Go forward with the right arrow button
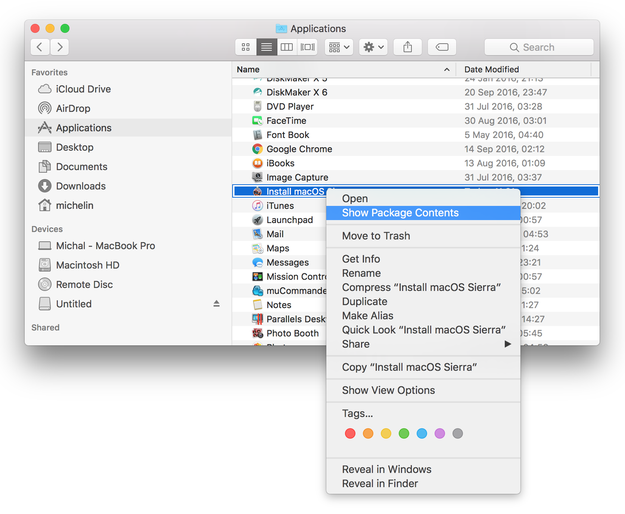 point(59,47)
